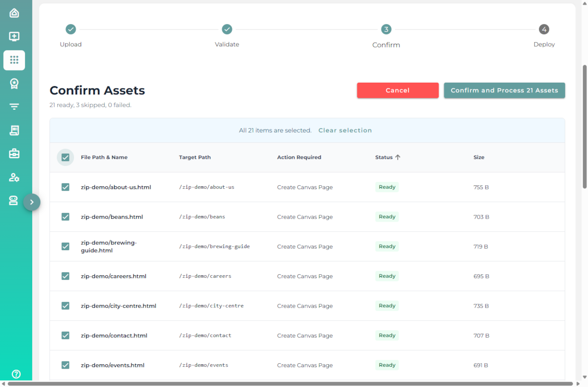Image resolution: width=588 pixels, height=387 pixels.
Task: Click the Validate step checkmark circle
Action: [x=227, y=30]
